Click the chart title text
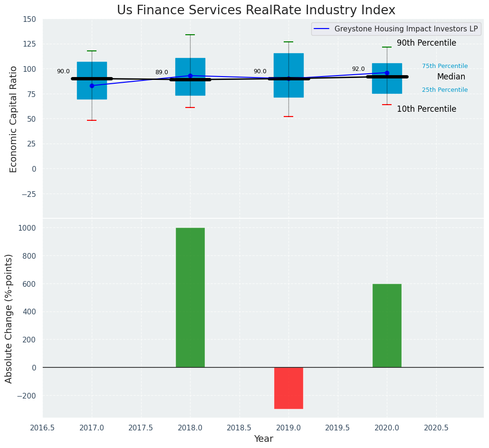 256,10
